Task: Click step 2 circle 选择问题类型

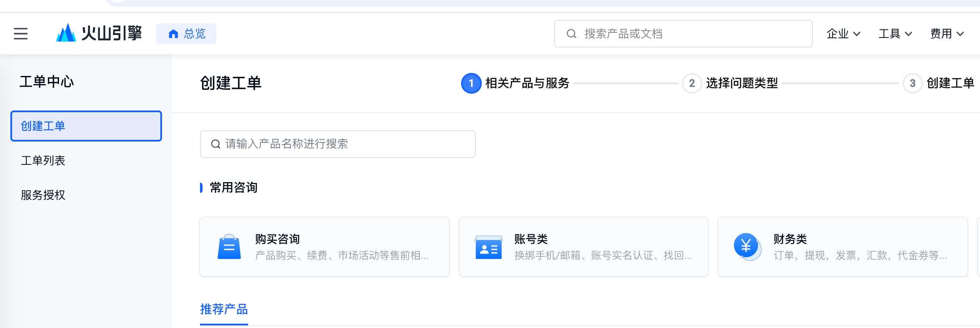Action: (692, 83)
